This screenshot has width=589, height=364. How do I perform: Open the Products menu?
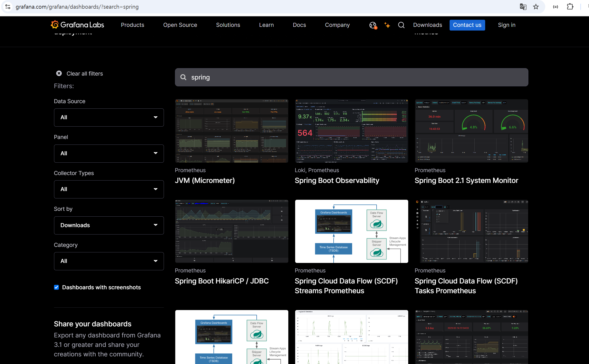coord(133,25)
